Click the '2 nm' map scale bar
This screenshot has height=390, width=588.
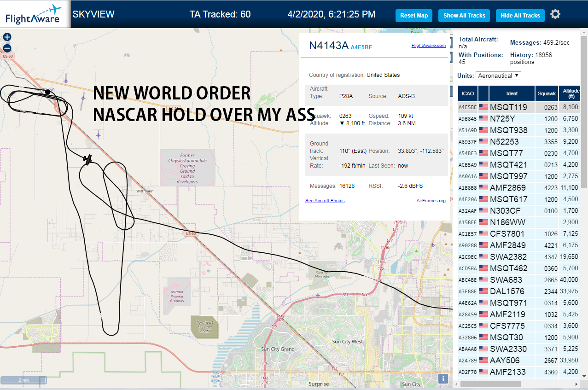point(23,380)
